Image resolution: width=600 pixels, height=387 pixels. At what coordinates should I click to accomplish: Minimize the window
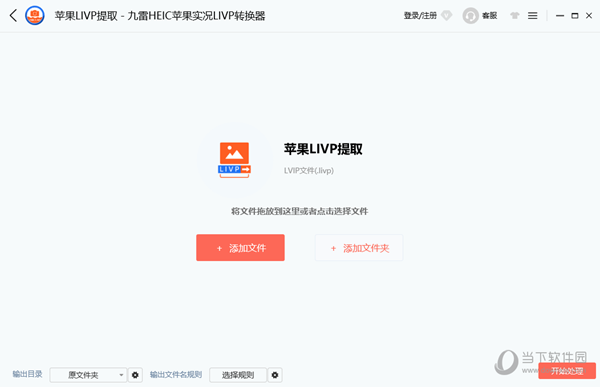[560, 16]
